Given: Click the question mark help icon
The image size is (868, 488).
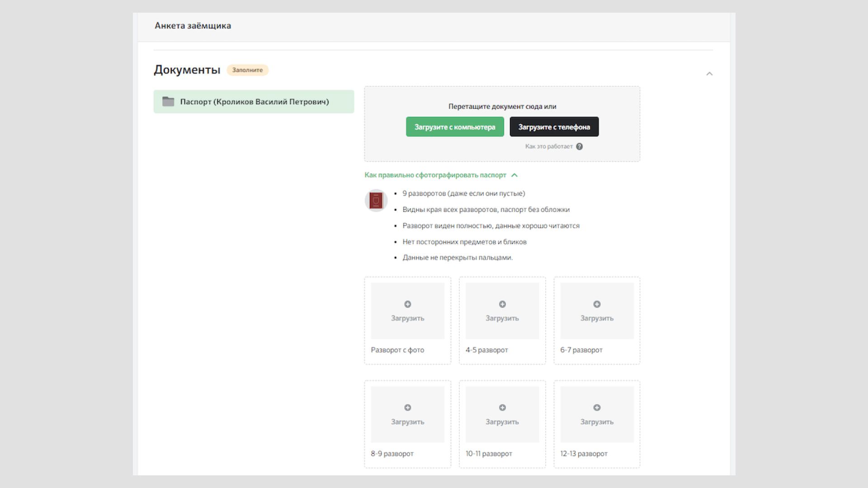Looking at the screenshot, I should tap(579, 146).
